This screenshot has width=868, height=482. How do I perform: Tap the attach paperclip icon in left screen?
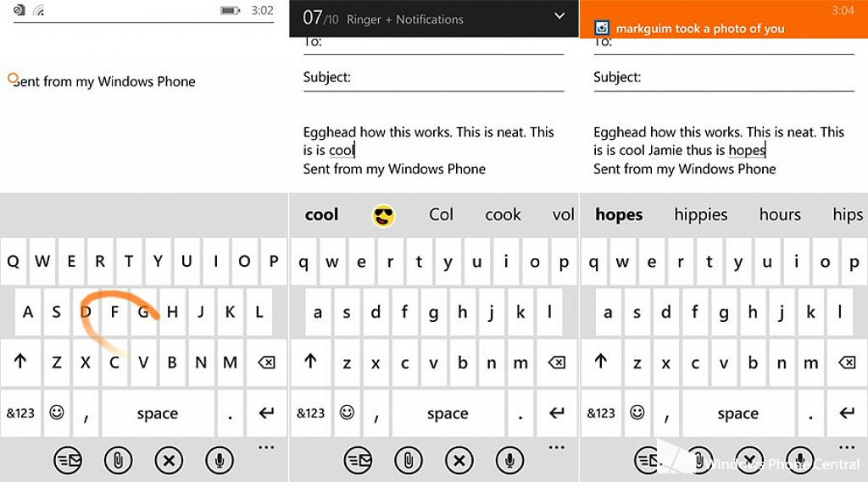(x=118, y=461)
